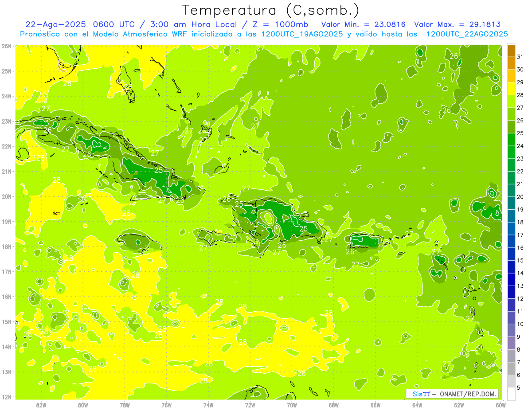
Task: Click the 70W longitude axis label
Action: (292, 405)
